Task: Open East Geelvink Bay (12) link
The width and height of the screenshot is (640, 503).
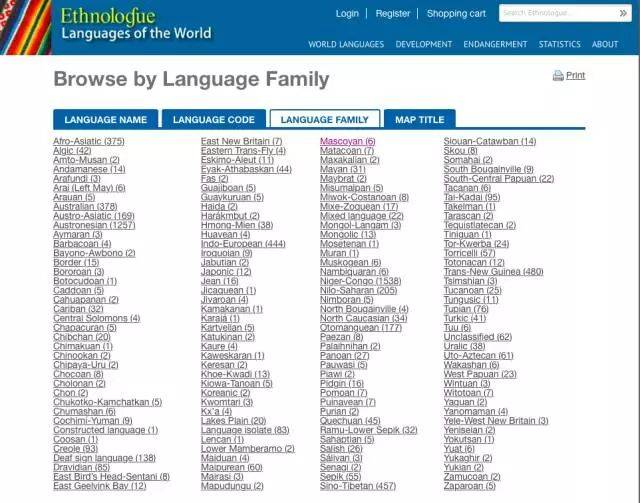Action: coord(100,486)
